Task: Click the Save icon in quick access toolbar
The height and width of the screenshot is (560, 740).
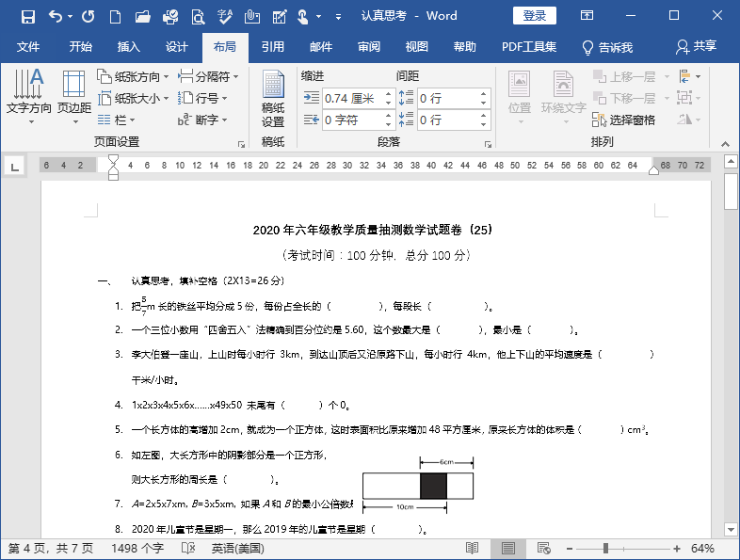Action: point(27,16)
